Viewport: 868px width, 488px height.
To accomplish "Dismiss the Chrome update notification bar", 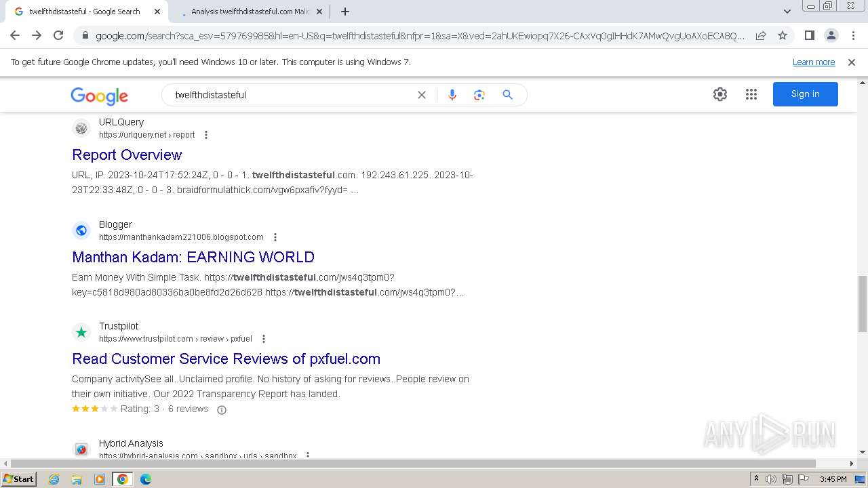I will tap(852, 62).
